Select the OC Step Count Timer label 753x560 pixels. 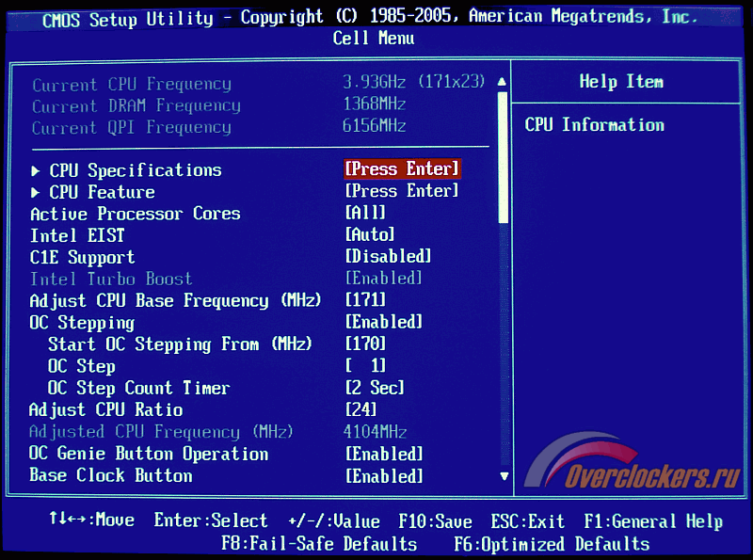point(138,388)
